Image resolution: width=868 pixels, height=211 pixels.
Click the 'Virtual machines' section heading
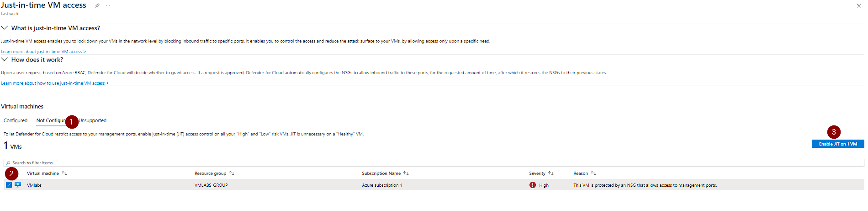(x=22, y=106)
